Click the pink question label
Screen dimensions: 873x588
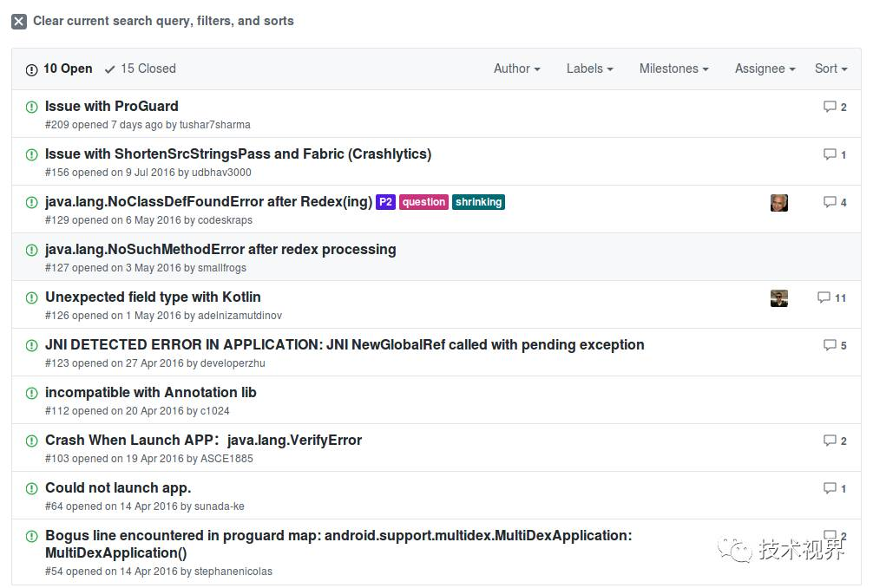(423, 202)
